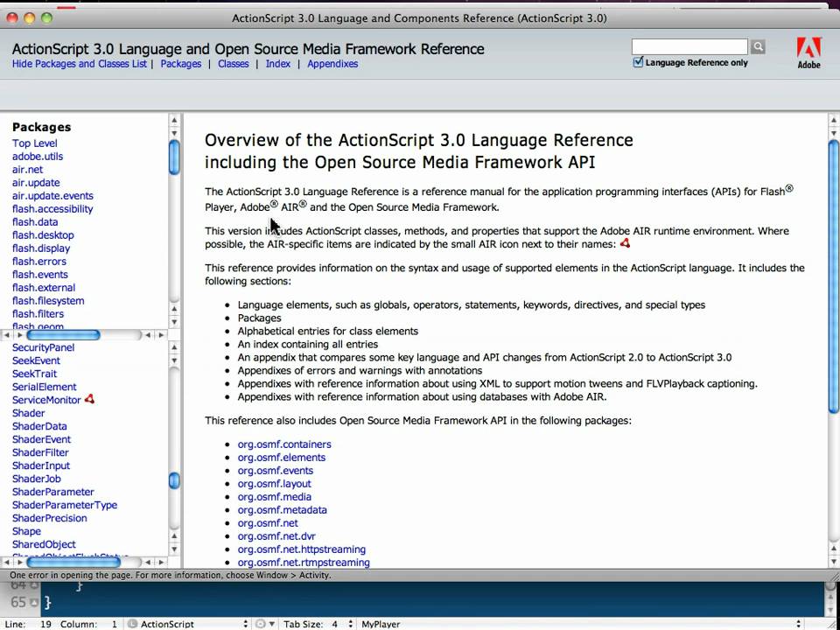Open air.update.events package

click(x=52, y=195)
